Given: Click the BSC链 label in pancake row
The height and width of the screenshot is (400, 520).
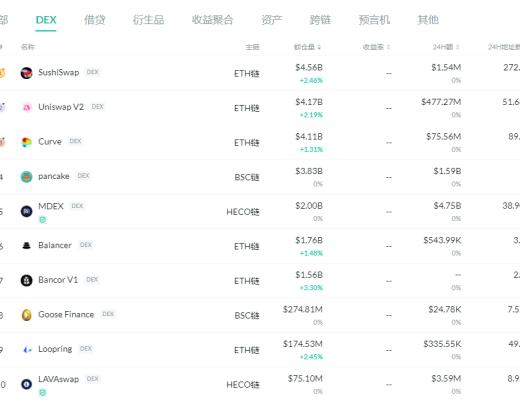Looking at the screenshot, I should click(x=247, y=177).
